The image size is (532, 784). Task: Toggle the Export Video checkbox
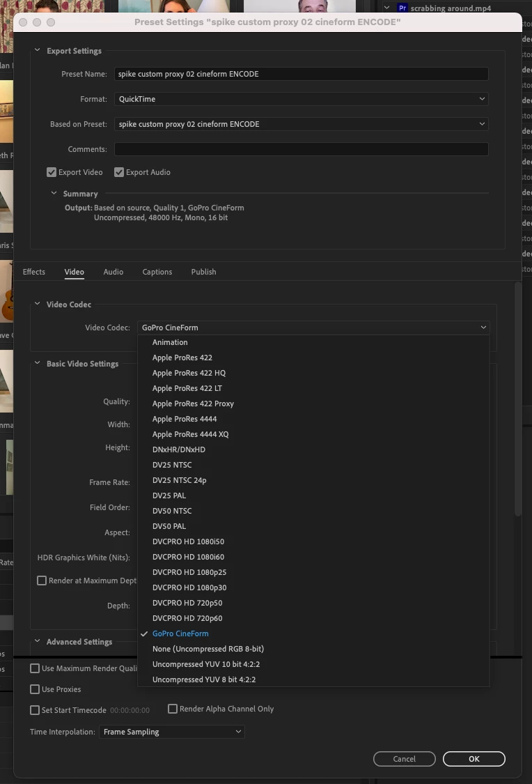tap(52, 172)
